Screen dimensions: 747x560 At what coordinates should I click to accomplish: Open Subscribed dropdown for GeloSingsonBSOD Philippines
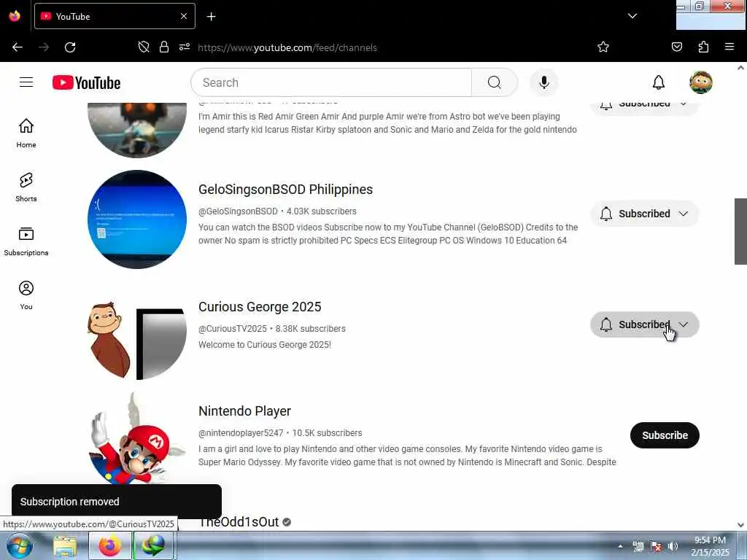tap(645, 214)
